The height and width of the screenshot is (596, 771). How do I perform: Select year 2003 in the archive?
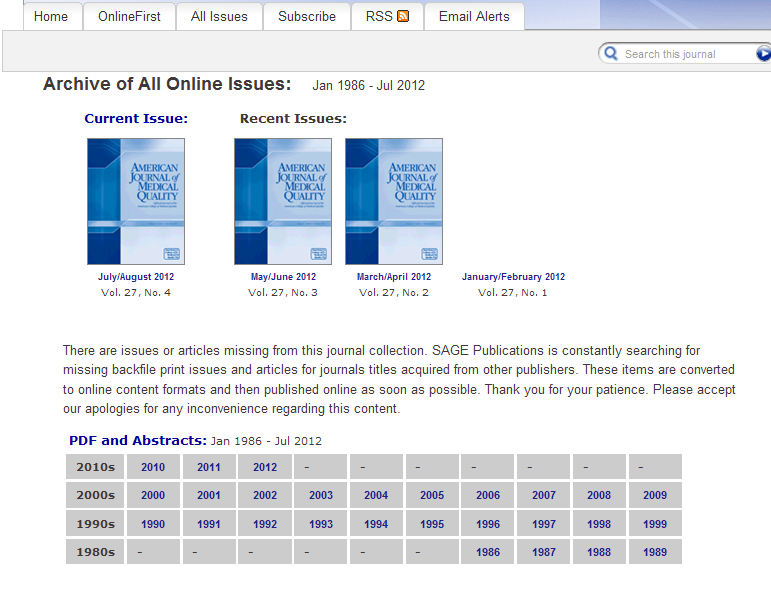click(321, 495)
